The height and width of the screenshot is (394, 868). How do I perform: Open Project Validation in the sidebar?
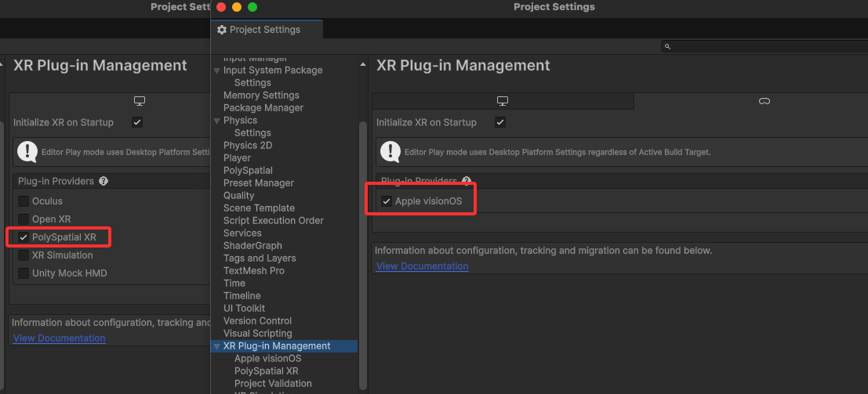tap(273, 384)
